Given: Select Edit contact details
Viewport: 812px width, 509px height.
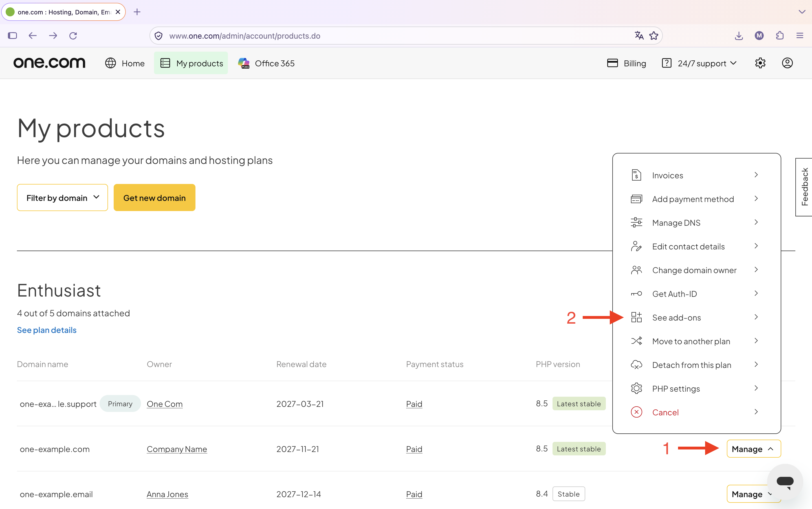Looking at the screenshot, I should (696, 246).
